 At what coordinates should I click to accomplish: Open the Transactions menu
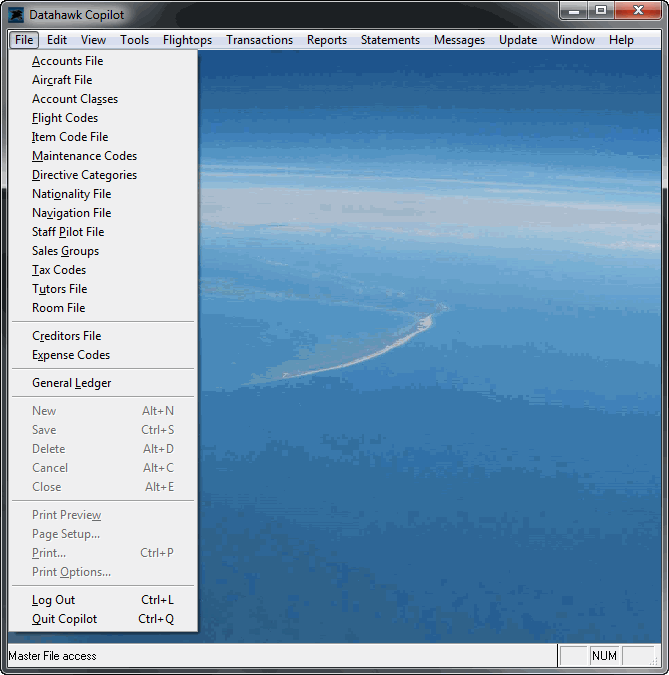click(x=260, y=40)
